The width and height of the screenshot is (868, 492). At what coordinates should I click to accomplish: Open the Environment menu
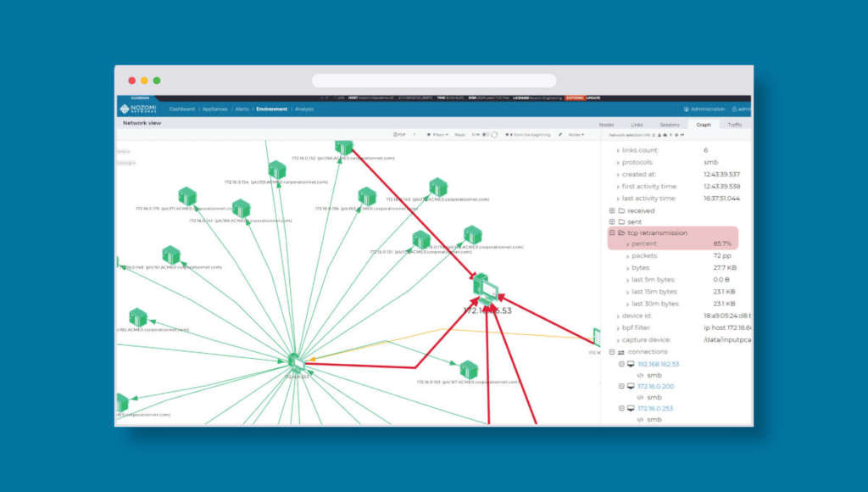[272, 109]
